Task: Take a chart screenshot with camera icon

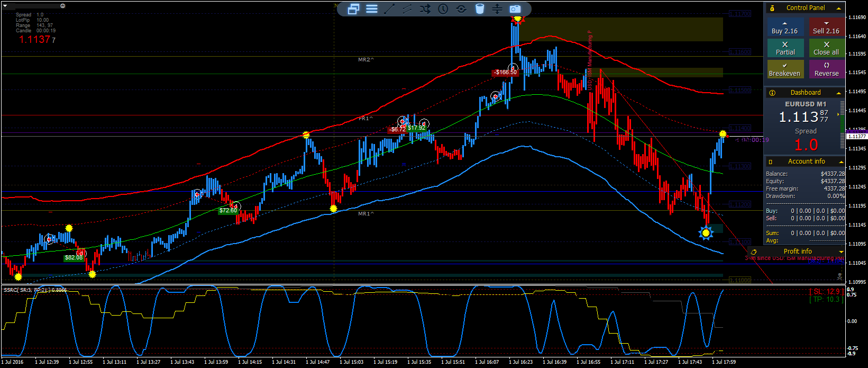Action: pos(515,8)
